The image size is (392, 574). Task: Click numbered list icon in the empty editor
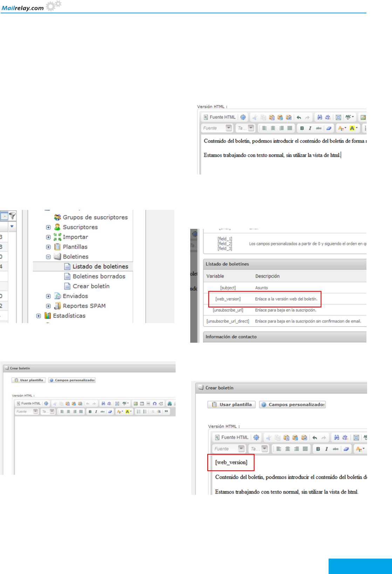tap(138, 411)
